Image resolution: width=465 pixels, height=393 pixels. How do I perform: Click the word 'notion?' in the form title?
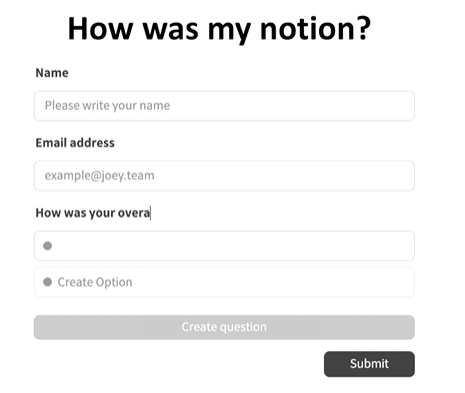[315, 29]
